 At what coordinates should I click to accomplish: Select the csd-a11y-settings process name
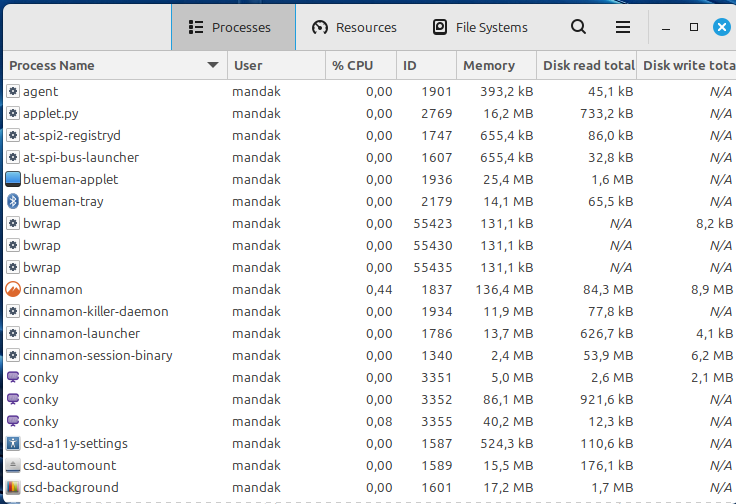pyautogui.click(x=75, y=444)
